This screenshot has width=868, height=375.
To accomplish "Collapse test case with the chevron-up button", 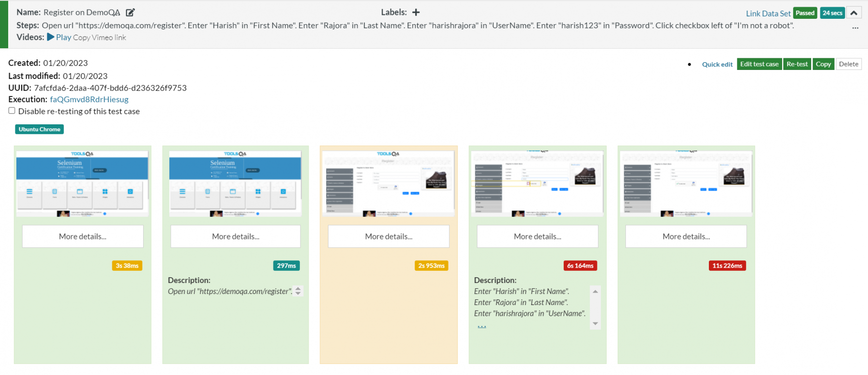I will (854, 13).
